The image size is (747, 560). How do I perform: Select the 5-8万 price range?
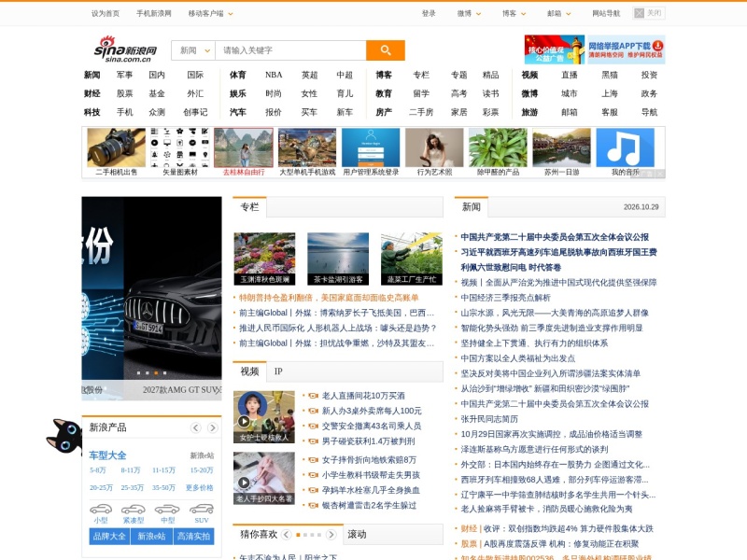tap(98, 470)
